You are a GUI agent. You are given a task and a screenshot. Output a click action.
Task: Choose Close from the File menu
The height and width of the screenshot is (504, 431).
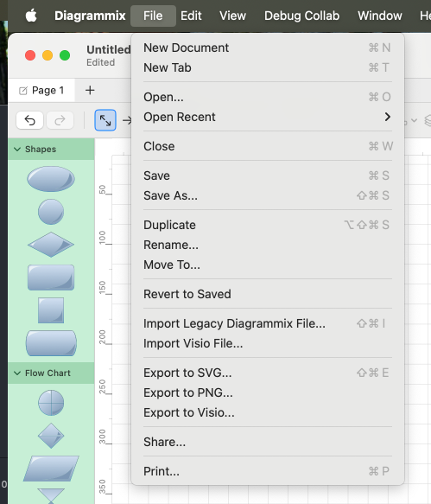click(268, 146)
